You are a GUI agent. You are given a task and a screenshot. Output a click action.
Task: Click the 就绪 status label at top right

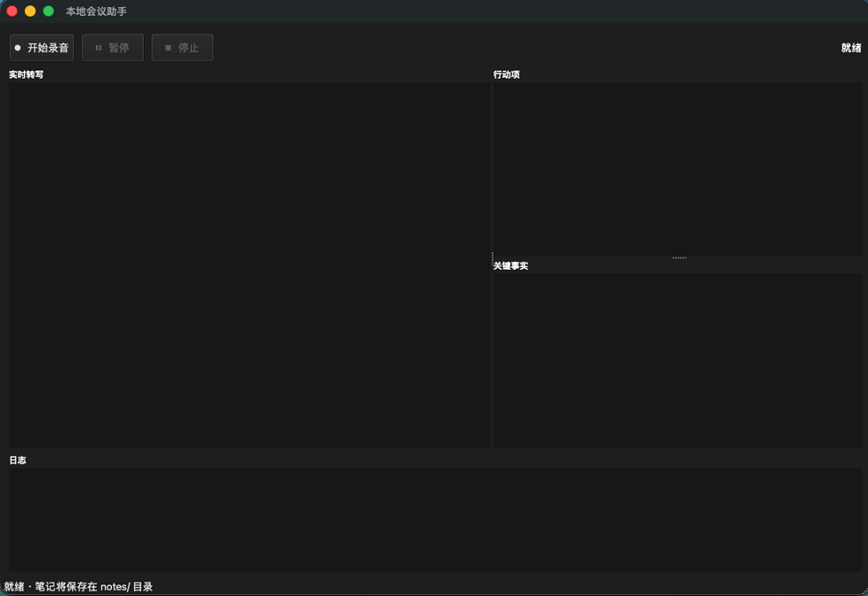click(851, 48)
